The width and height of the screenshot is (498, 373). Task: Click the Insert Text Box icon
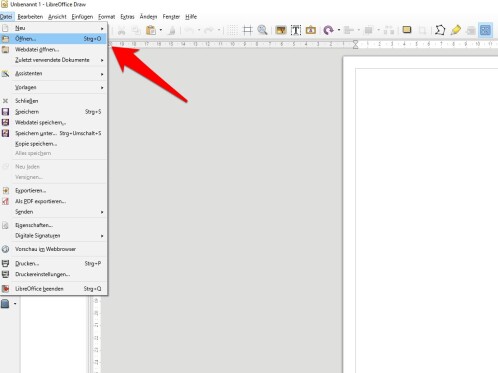click(x=296, y=30)
